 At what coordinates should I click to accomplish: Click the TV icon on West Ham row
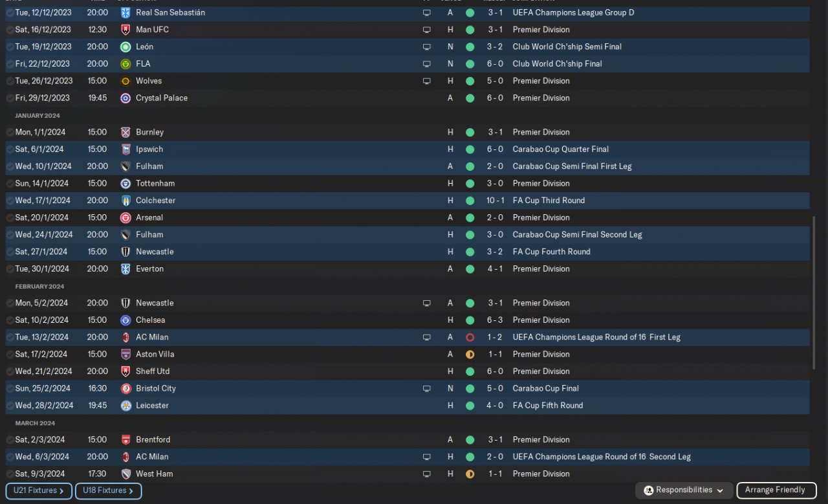426,474
